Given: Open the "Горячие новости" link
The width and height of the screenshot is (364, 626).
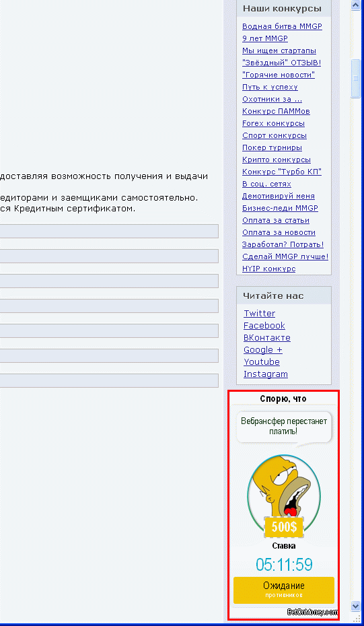Looking at the screenshot, I should [278, 75].
